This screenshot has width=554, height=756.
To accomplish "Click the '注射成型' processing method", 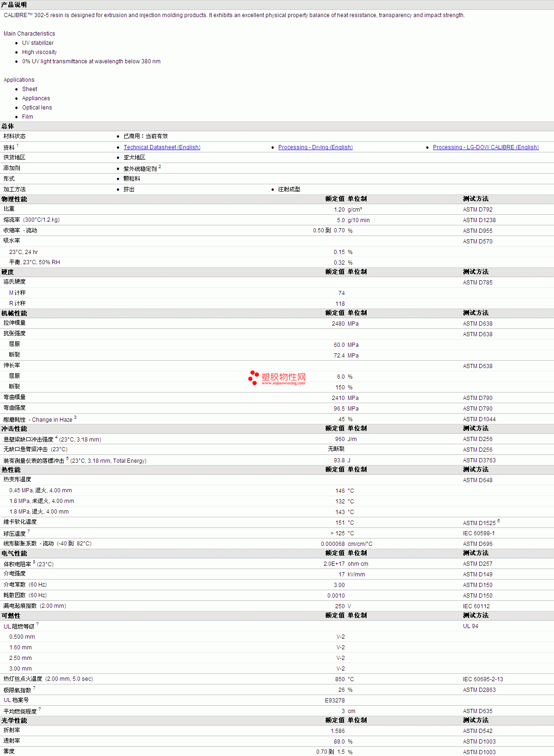I will 289,189.
